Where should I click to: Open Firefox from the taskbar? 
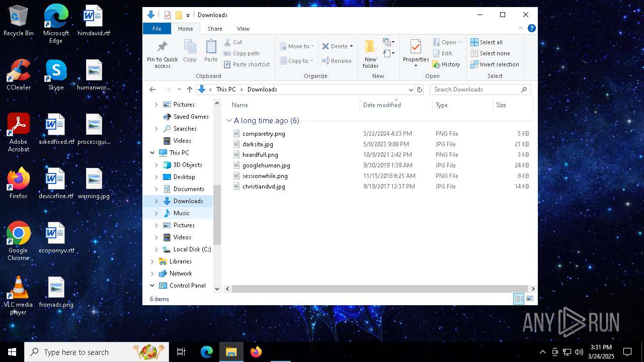256,352
